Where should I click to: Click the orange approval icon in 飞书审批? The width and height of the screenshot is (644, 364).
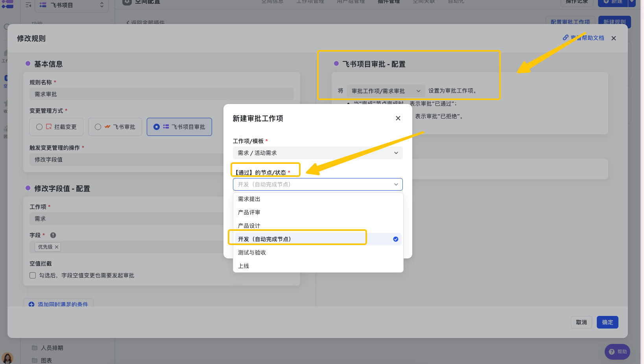tap(107, 127)
